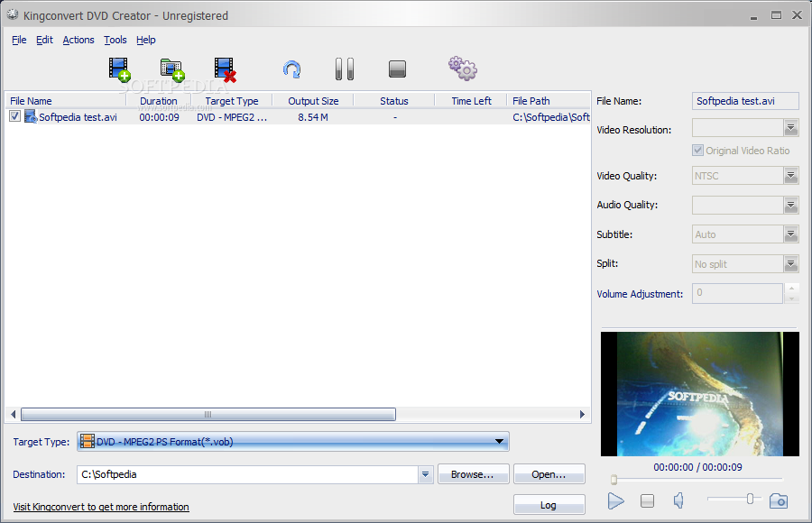Click the application icon in the title bar
This screenshot has height=523, width=812.
click(13, 15)
